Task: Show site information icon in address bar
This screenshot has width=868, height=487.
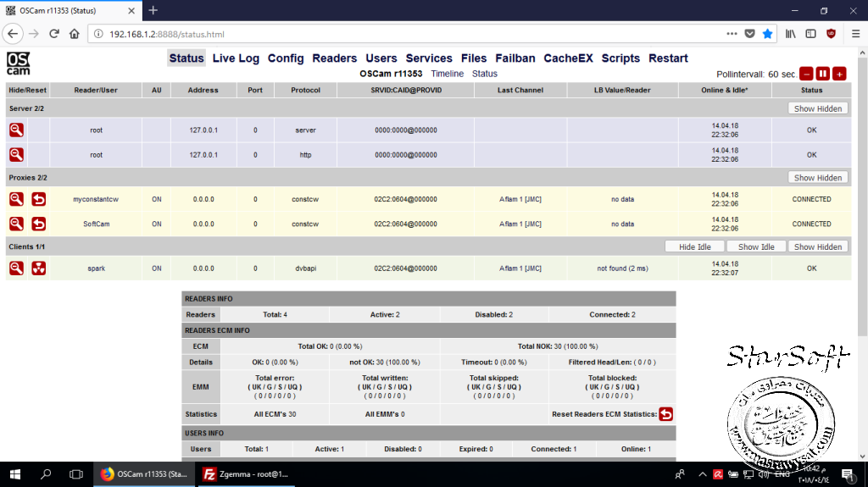Action: [x=98, y=34]
